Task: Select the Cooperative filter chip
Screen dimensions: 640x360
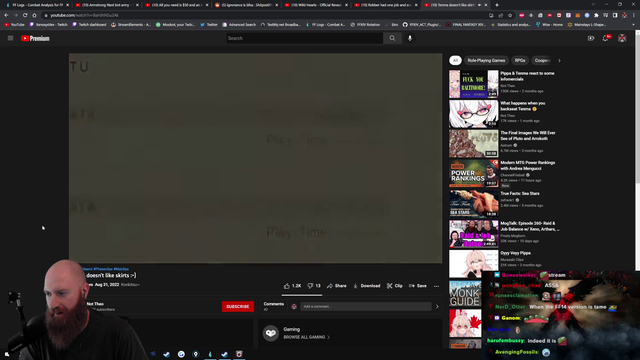Action: [x=542, y=60]
